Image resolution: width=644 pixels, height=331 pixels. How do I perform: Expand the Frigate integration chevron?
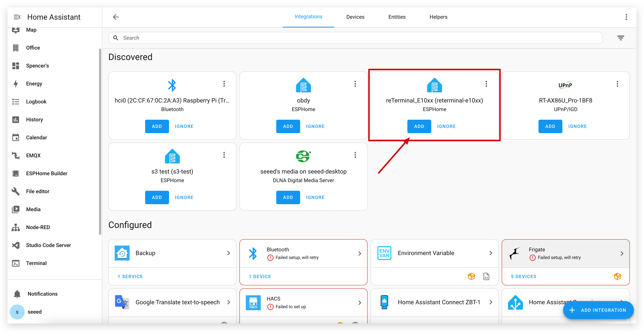[x=622, y=254]
